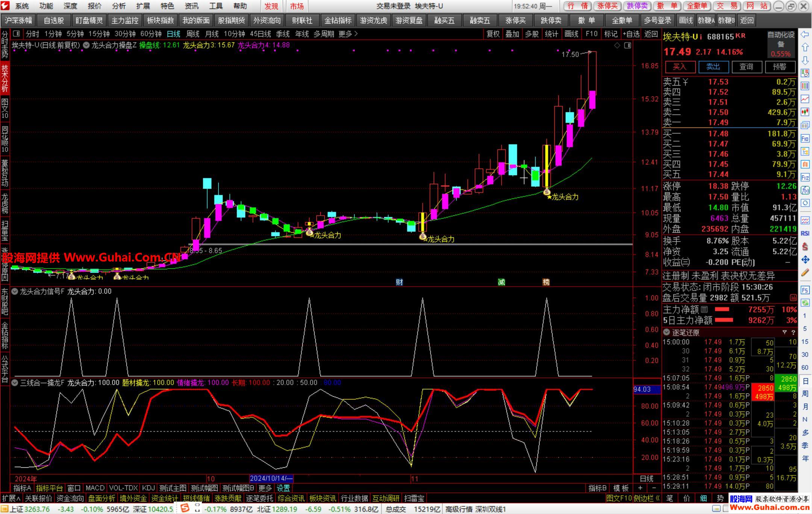Toggle the 龙头合力操盘Z main indicator checkmark
Image resolution: width=812 pixels, height=514 pixels.
[86, 45]
